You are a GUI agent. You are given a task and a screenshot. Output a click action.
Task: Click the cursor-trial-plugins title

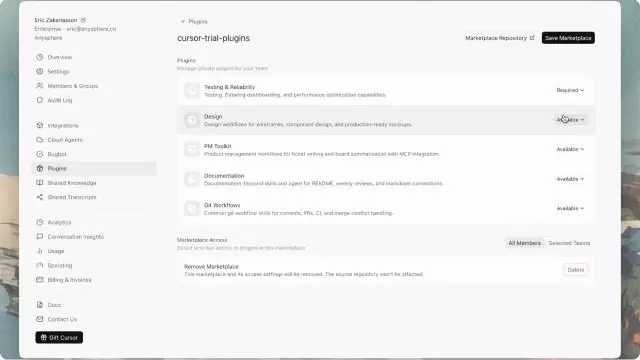pyautogui.click(x=213, y=38)
